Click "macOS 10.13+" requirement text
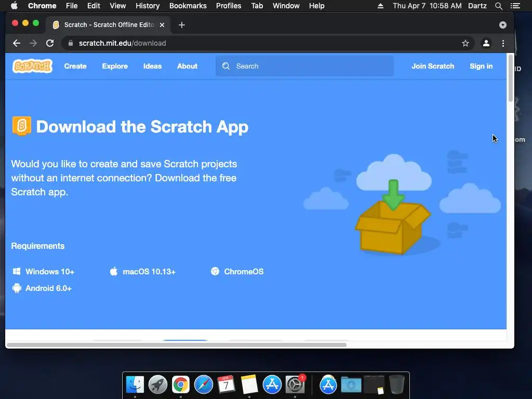 [x=149, y=271]
